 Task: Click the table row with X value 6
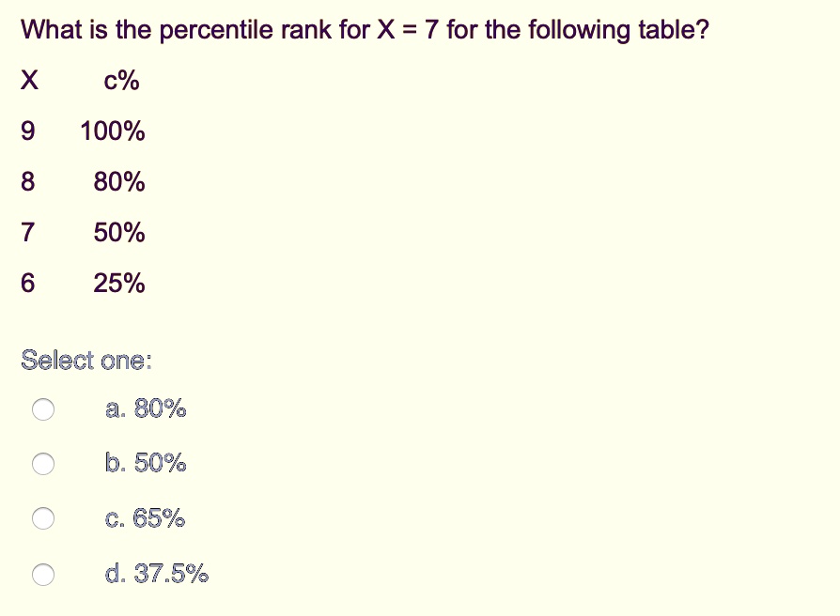[28, 283]
